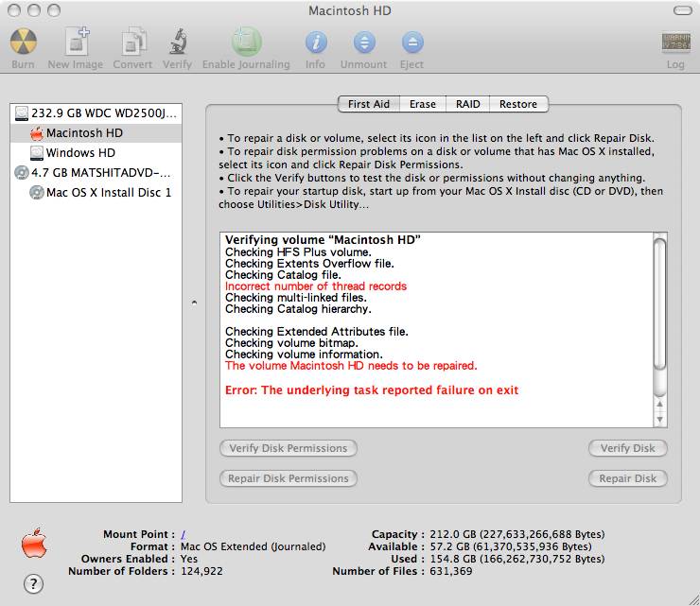Click the log area scrollbar thumb
This screenshot has height=606, width=700.
point(660,303)
